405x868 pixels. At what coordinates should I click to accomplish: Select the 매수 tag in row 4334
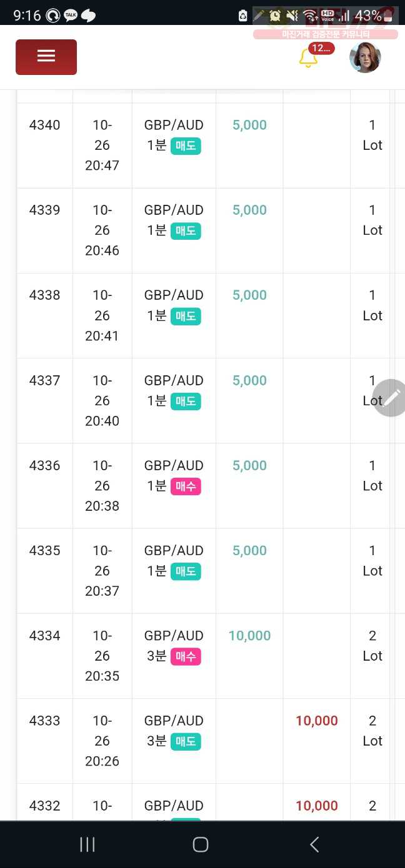click(186, 656)
